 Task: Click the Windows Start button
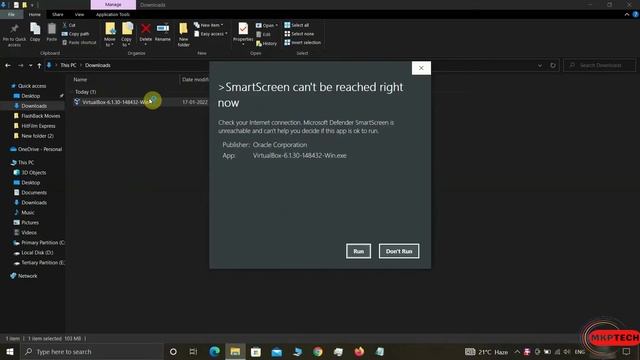(10, 351)
